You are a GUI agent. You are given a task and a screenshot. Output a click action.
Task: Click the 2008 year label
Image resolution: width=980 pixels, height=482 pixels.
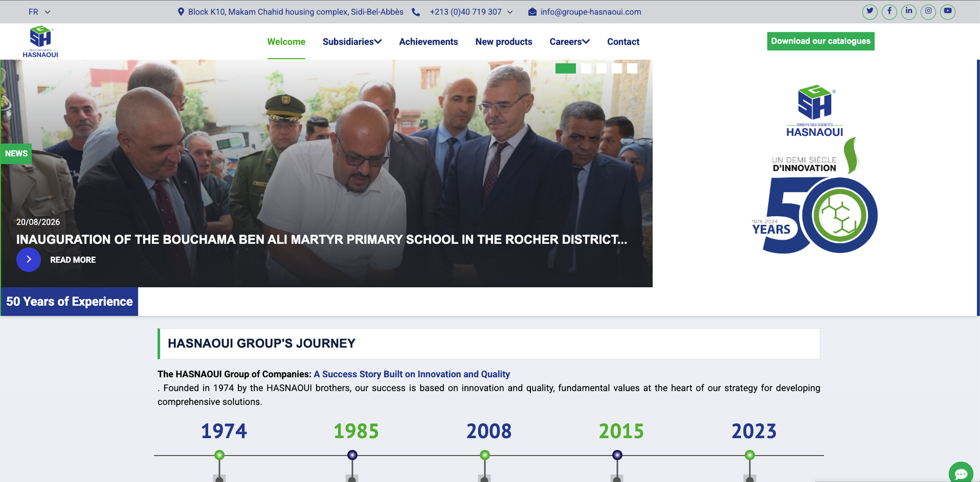[x=489, y=431]
